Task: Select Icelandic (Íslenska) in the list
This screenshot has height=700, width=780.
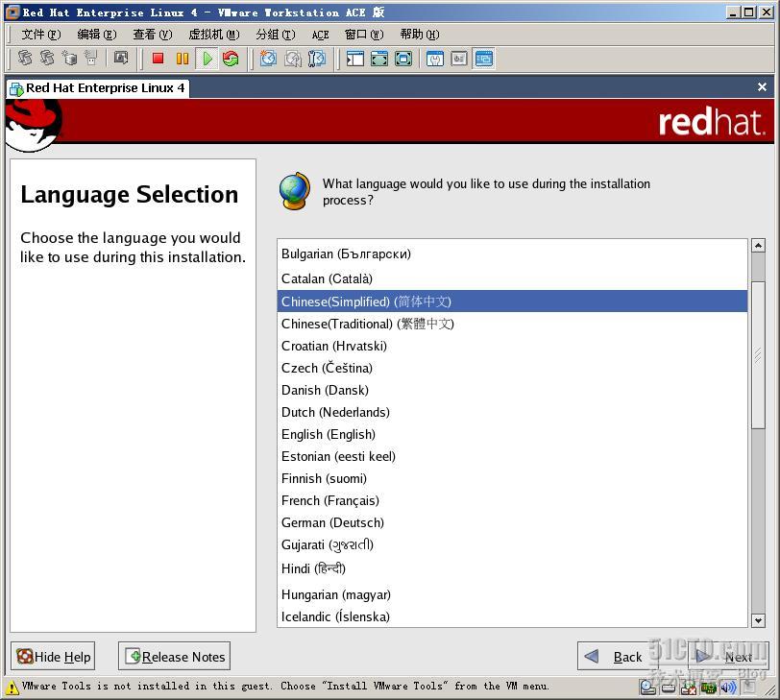Action: 512,616
